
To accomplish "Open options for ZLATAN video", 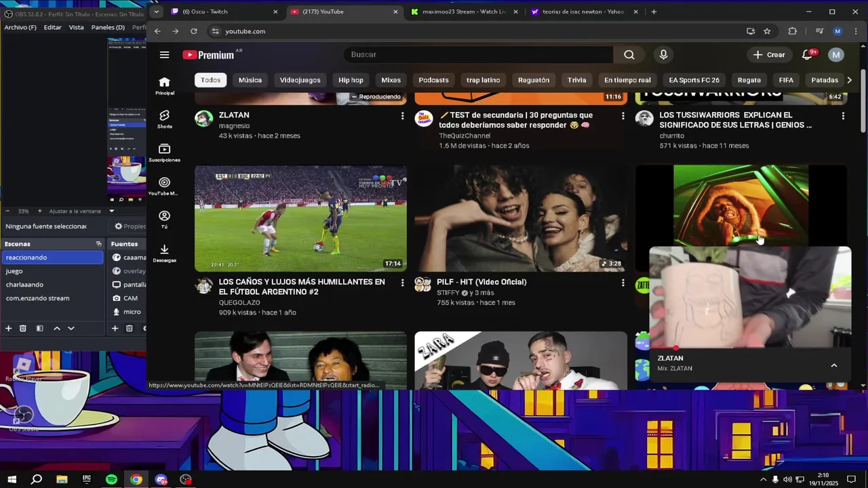I will click(x=403, y=116).
